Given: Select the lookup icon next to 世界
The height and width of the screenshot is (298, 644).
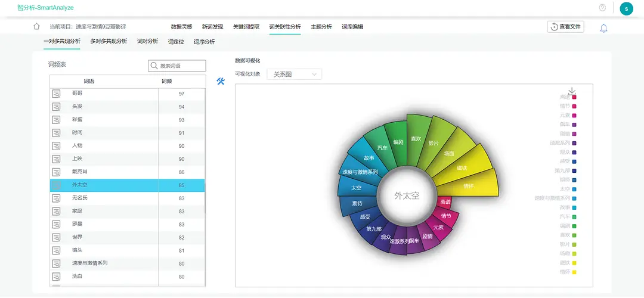Looking at the screenshot, I should pyautogui.click(x=56, y=238).
